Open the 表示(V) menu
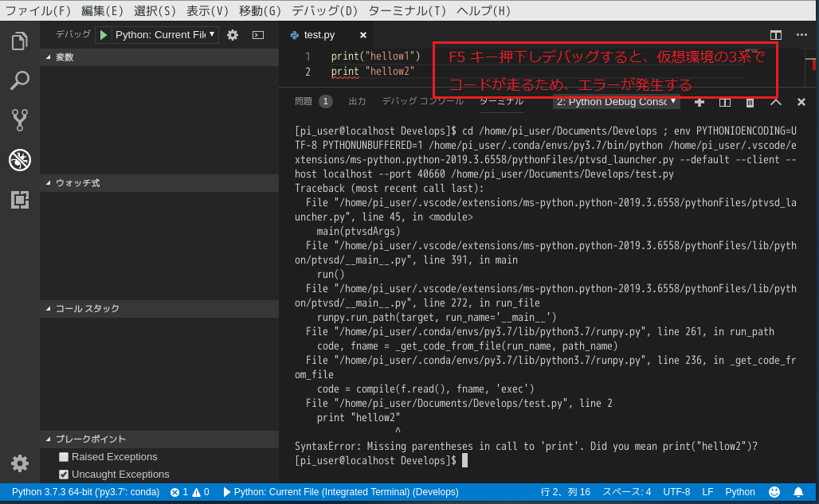The height and width of the screenshot is (504, 819). pos(207,10)
